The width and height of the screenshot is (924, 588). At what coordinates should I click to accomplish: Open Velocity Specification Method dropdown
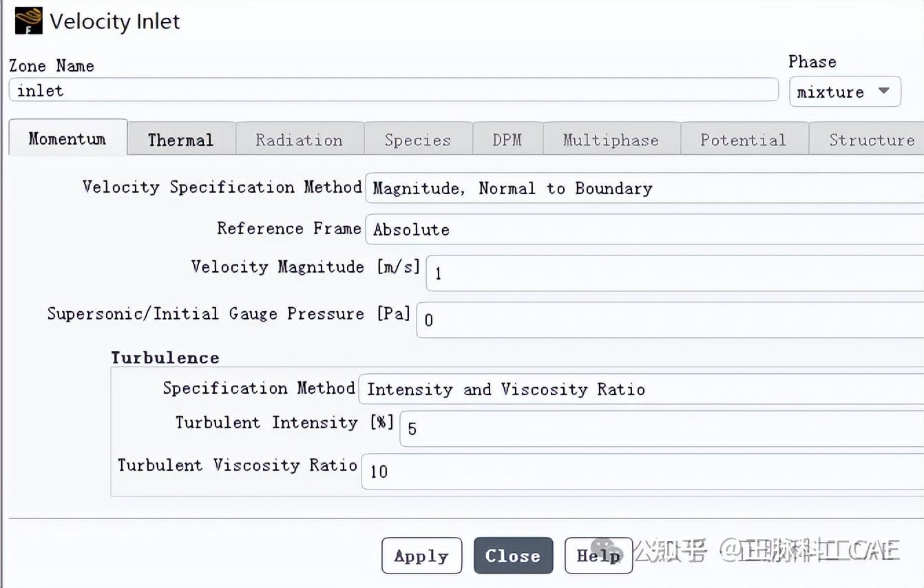point(644,188)
